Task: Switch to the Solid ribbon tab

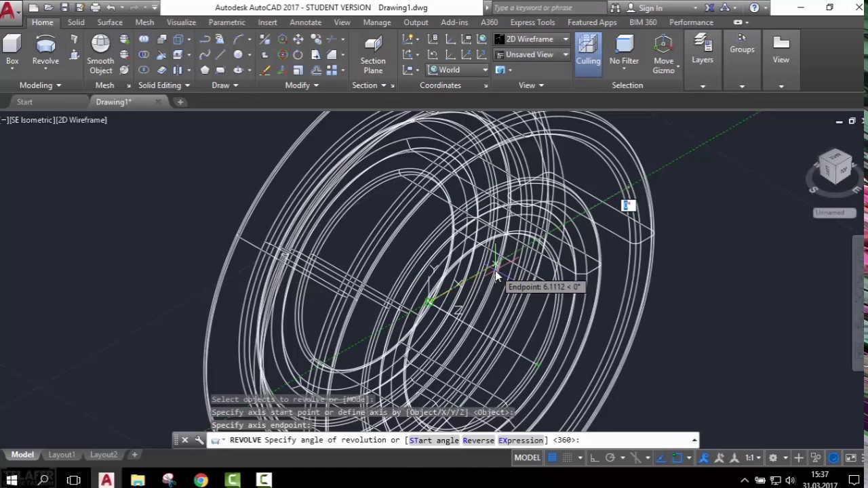Action: (x=76, y=22)
